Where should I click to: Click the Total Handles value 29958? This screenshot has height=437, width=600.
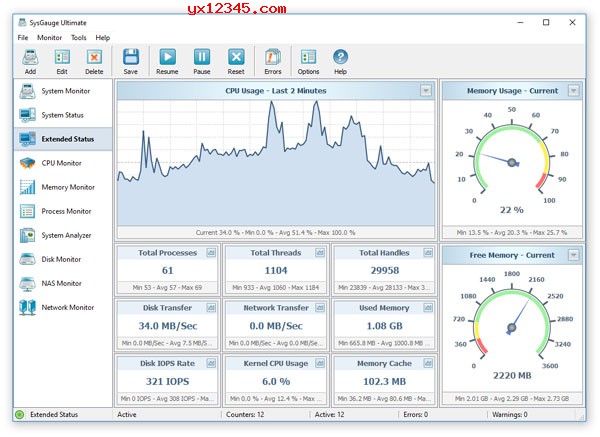[385, 271]
